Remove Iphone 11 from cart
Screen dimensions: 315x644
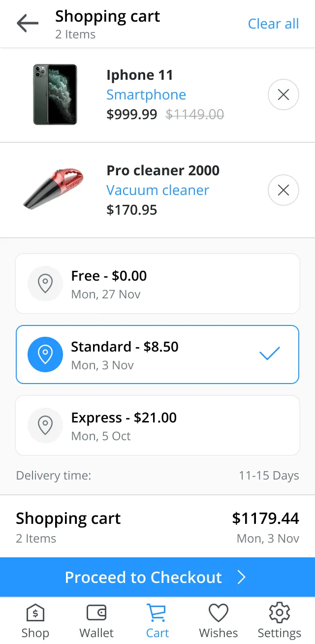click(283, 95)
